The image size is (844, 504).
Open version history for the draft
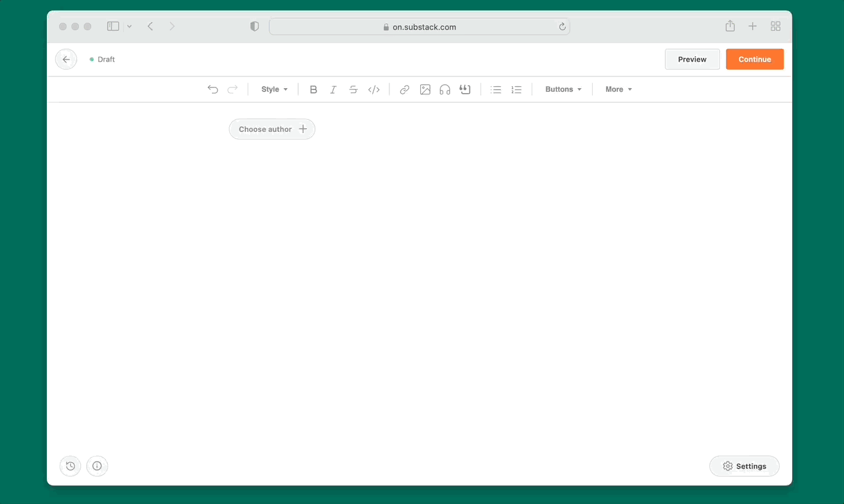70,466
